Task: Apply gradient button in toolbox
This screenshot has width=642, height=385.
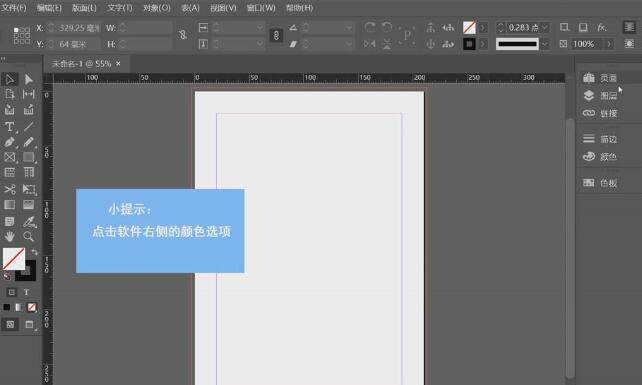Action: 19,307
